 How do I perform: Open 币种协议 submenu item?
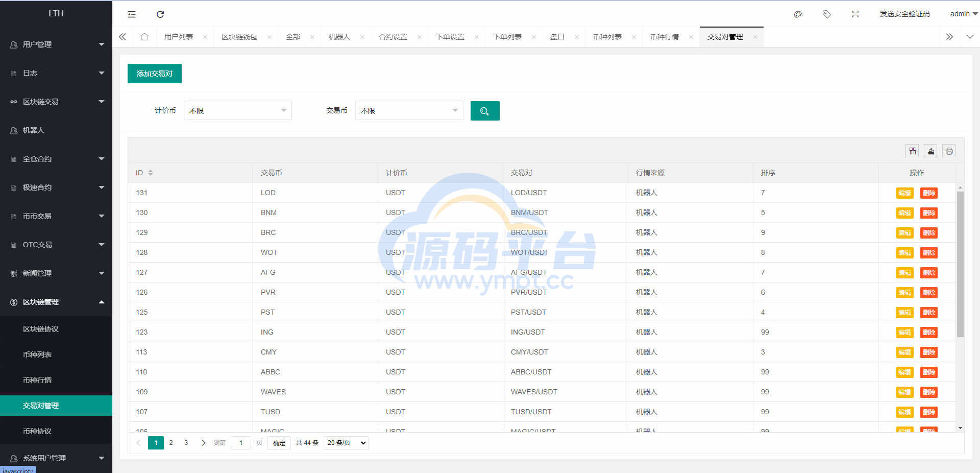coord(56,431)
